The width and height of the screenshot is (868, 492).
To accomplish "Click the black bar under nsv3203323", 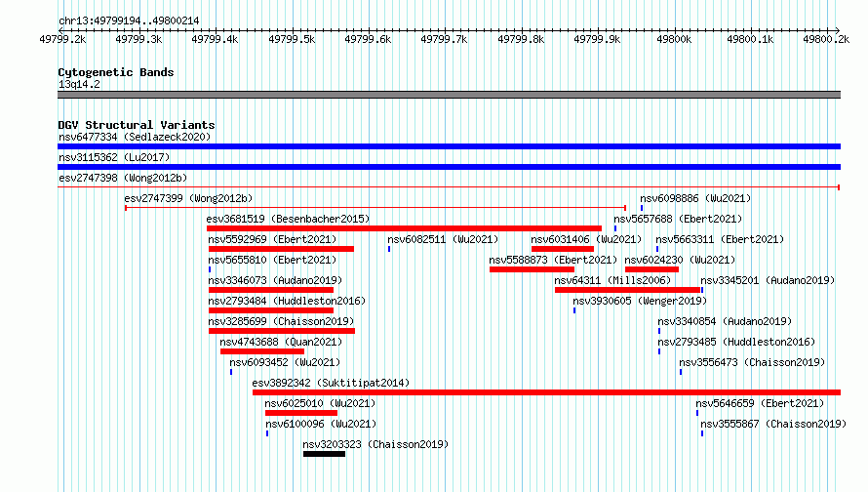I will (x=324, y=454).
